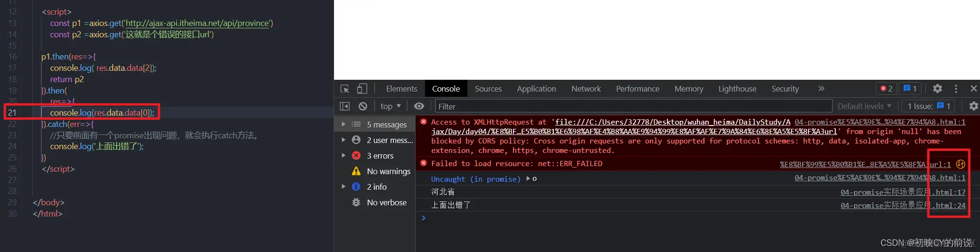Click the console Filter input field
Image resolution: width=980 pixels, height=252 pixels.
coord(633,106)
